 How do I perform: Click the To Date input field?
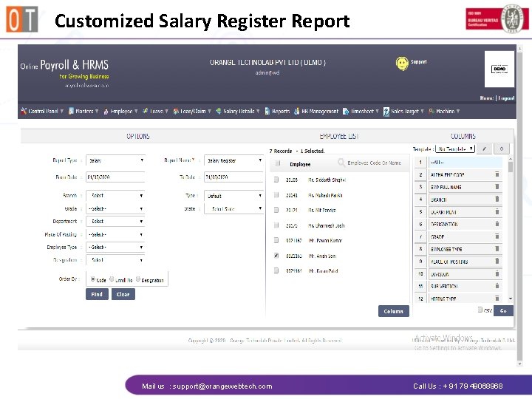click(x=233, y=177)
